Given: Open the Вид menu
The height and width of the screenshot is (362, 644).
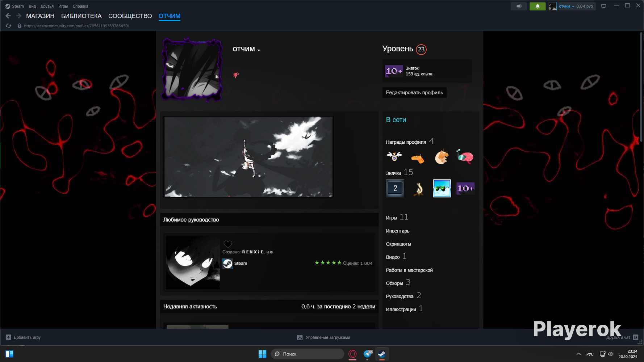Looking at the screenshot, I should point(32,6).
